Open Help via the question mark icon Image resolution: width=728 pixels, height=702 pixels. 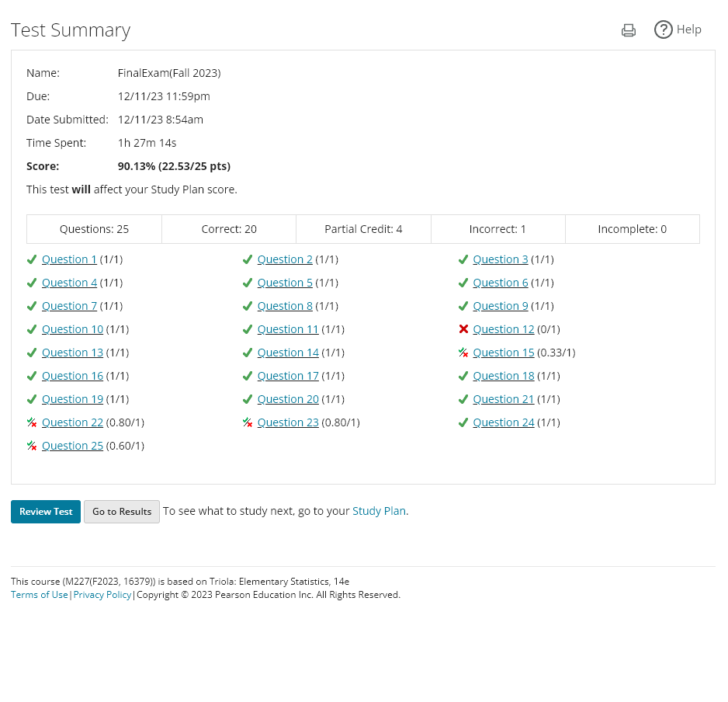click(x=663, y=30)
